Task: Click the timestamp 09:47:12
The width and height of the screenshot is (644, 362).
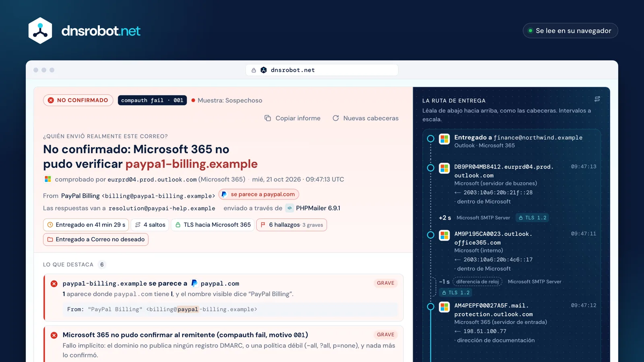Action: [584, 305]
